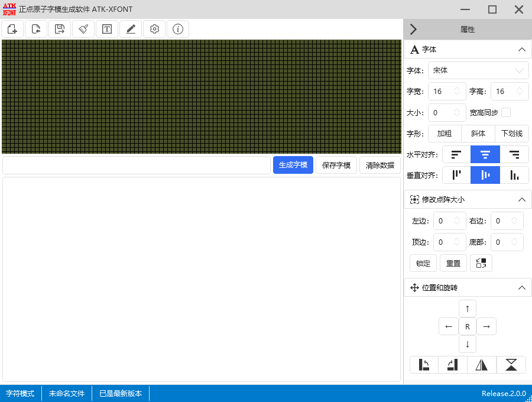This screenshot has width=532, height=402.
Task: Collapse the 位置和旋转 section
Action: coord(522,288)
